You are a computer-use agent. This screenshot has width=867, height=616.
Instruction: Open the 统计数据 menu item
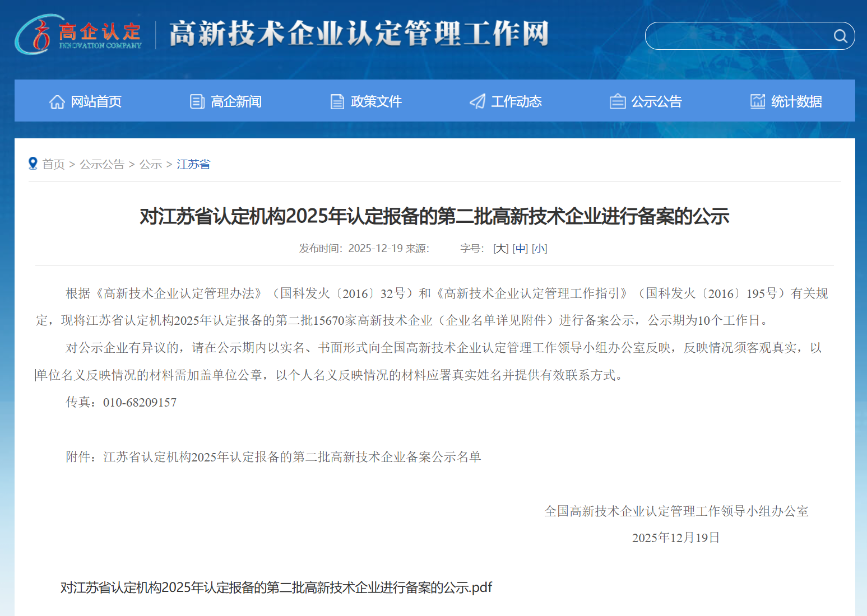[x=796, y=102]
